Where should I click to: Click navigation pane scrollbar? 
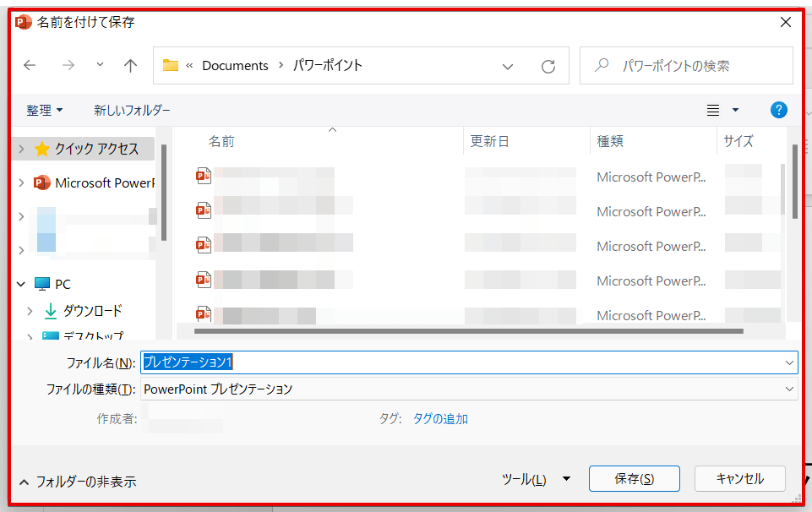click(164, 193)
